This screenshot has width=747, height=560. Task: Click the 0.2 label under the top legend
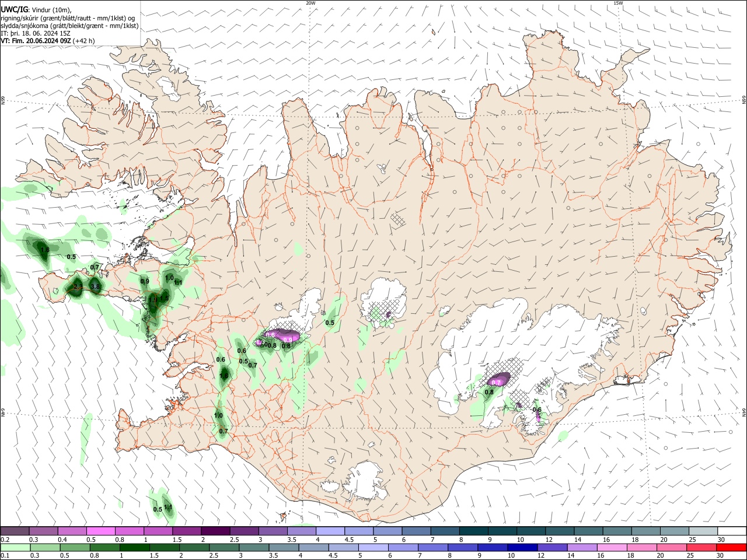(5, 540)
